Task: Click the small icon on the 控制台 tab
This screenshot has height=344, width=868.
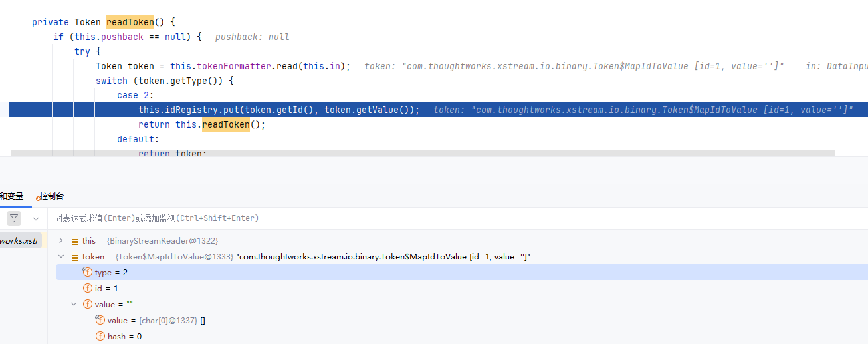Action: coord(37,197)
